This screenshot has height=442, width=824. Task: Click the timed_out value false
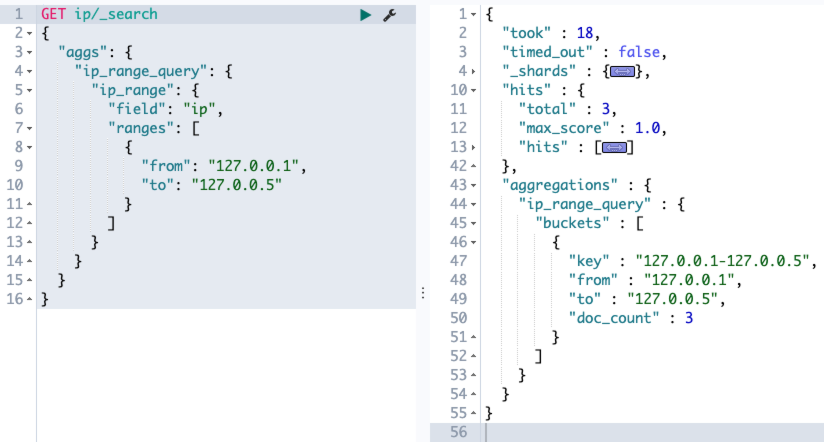[639, 52]
